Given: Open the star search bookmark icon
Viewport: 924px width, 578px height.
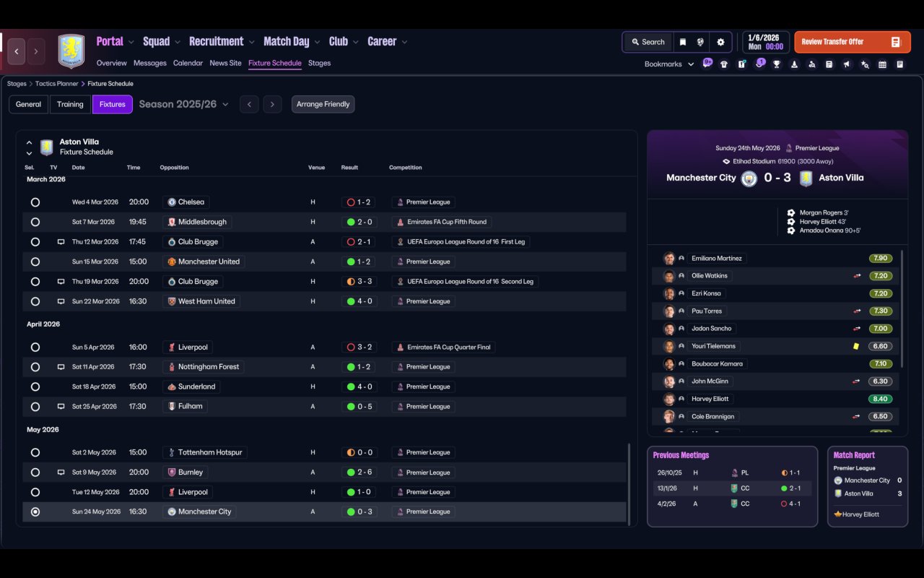Looking at the screenshot, I should (864, 64).
